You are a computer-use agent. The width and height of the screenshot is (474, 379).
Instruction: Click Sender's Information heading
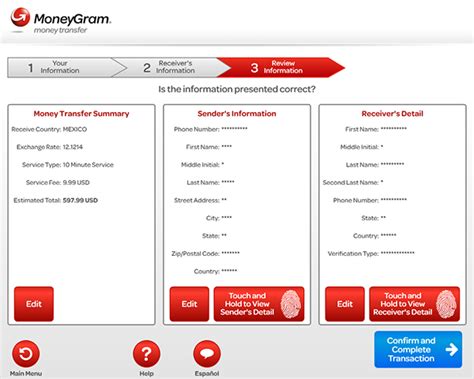pos(237,114)
